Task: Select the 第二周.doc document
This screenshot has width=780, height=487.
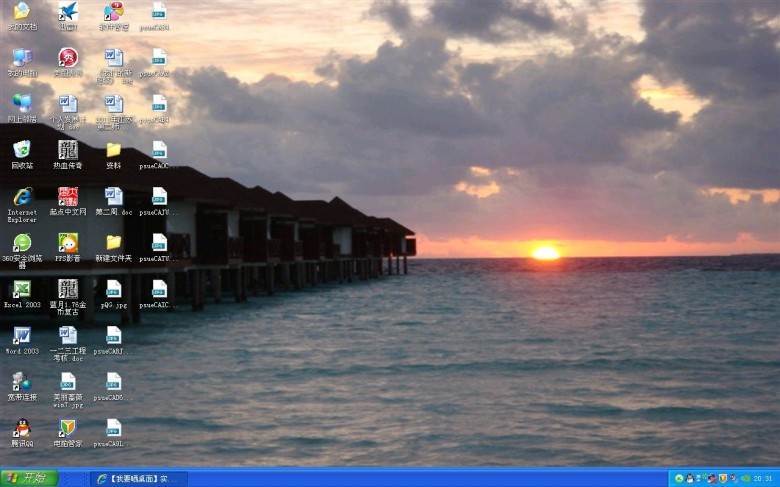Action: [x=113, y=197]
